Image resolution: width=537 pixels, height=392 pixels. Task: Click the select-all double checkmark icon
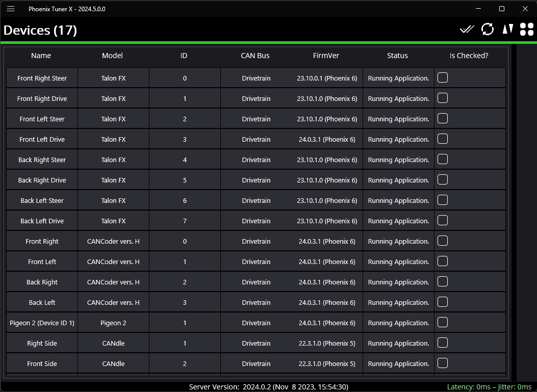(x=467, y=30)
